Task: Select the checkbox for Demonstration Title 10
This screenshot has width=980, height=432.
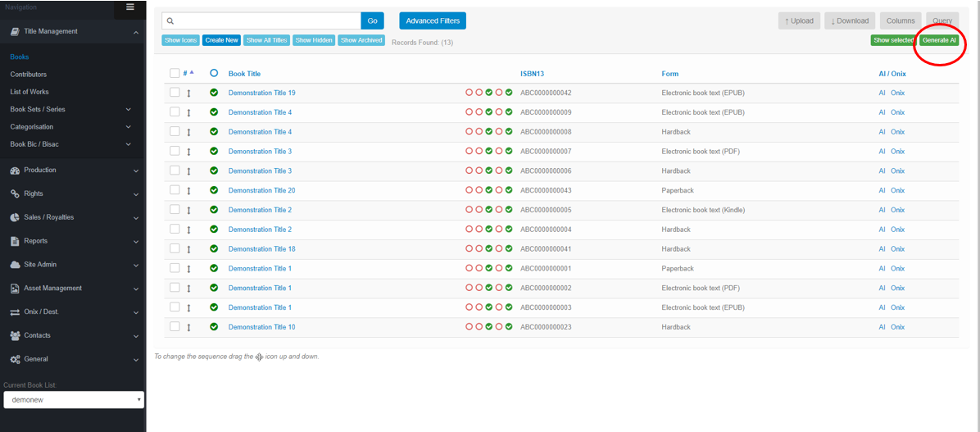Action: [175, 327]
